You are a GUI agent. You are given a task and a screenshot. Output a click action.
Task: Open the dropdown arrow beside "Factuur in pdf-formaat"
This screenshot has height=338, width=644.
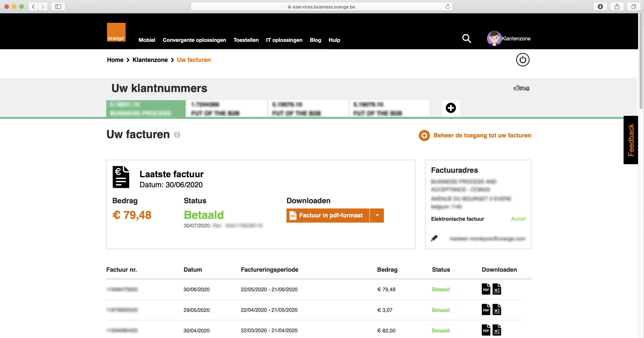pos(377,215)
